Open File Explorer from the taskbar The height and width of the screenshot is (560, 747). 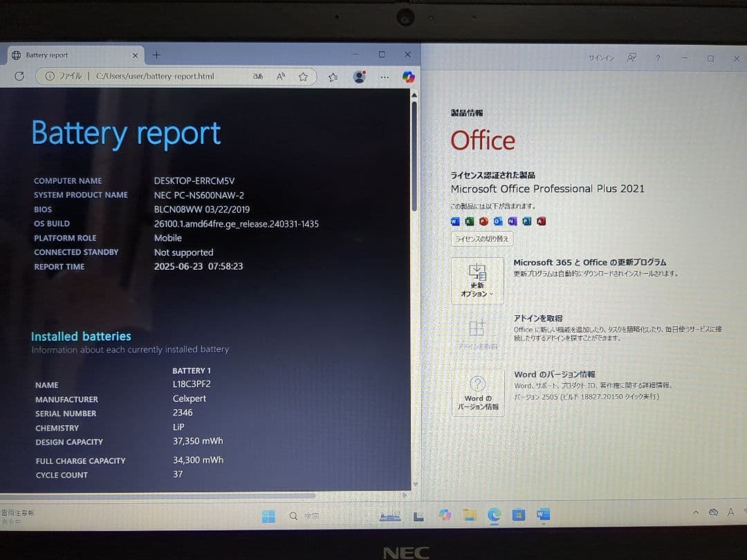470,515
